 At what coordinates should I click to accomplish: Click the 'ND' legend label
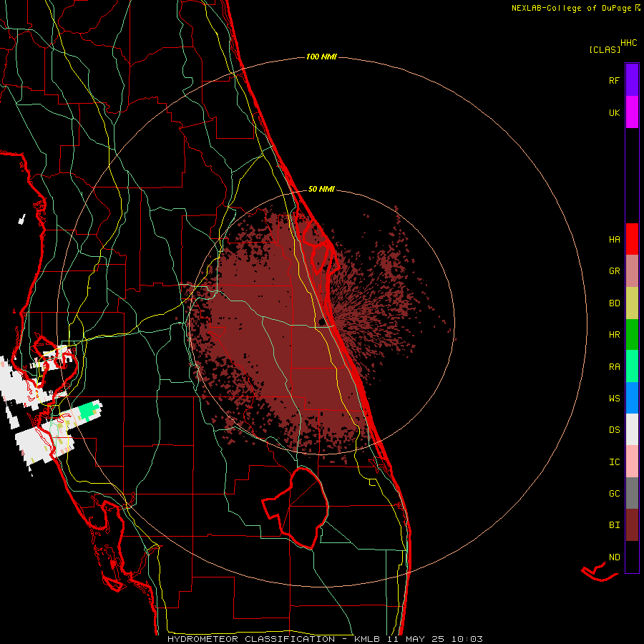coord(614,557)
